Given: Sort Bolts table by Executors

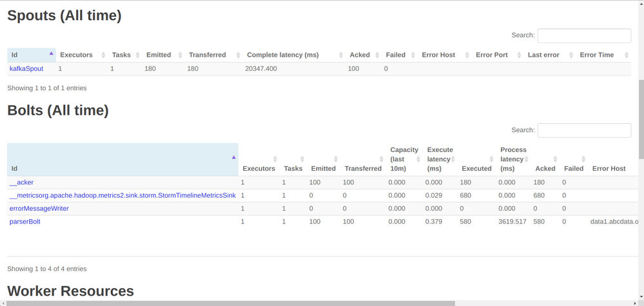Looking at the screenshot, I should [260, 160].
